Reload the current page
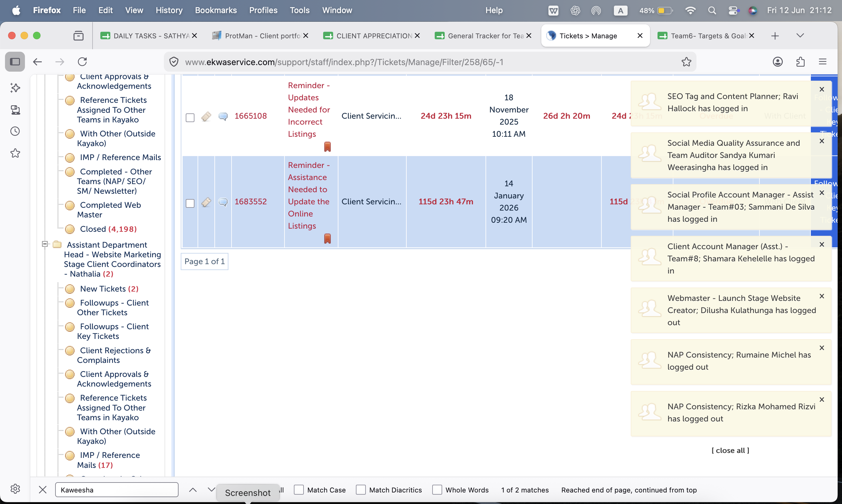Image resolution: width=842 pixels, height=504 pixels. tap(83, 62)
